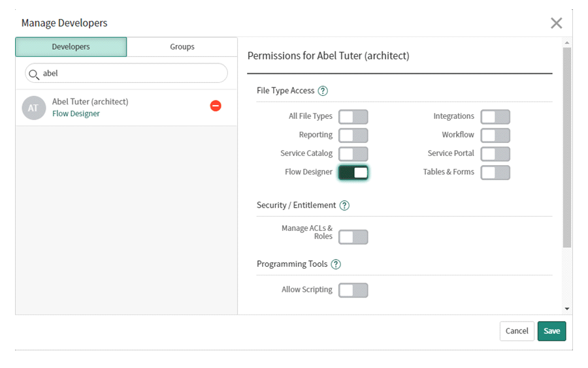Click the File Type Access help icon
588x368 pixels.
click(x=323, y=91)
